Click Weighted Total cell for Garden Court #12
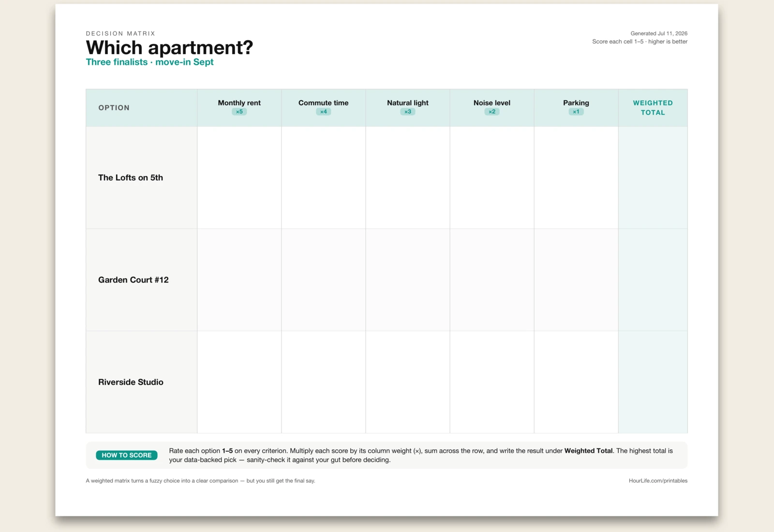 pyautogui.click(x=653, y=280)
